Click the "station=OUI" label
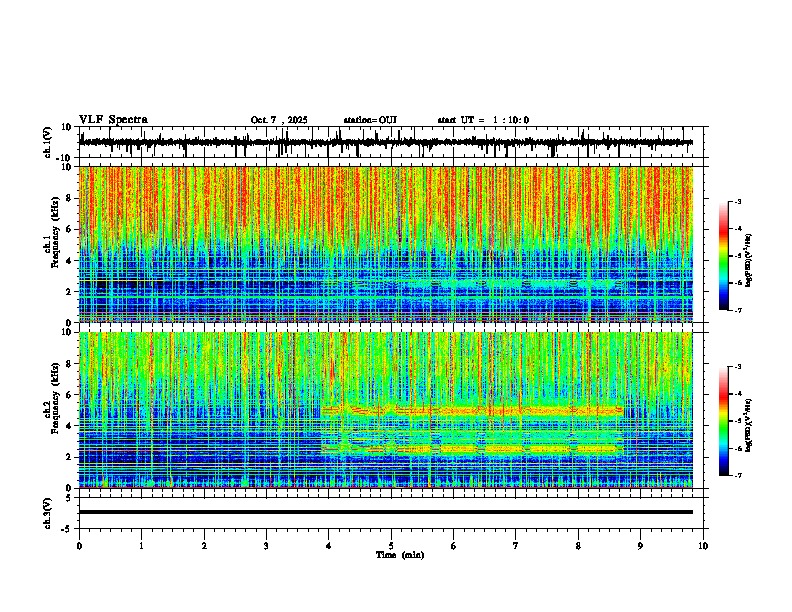This screenshot has height=612, width=792. 370,120
